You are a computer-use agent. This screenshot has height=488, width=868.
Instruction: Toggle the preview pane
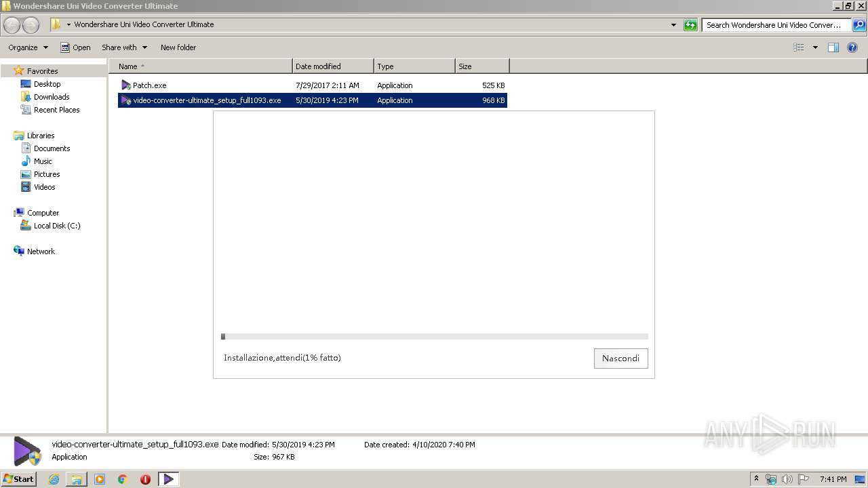click(833, 47)
